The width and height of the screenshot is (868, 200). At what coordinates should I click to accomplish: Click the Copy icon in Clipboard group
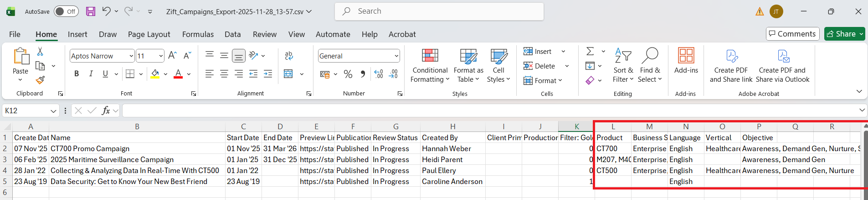coord(40,66)
